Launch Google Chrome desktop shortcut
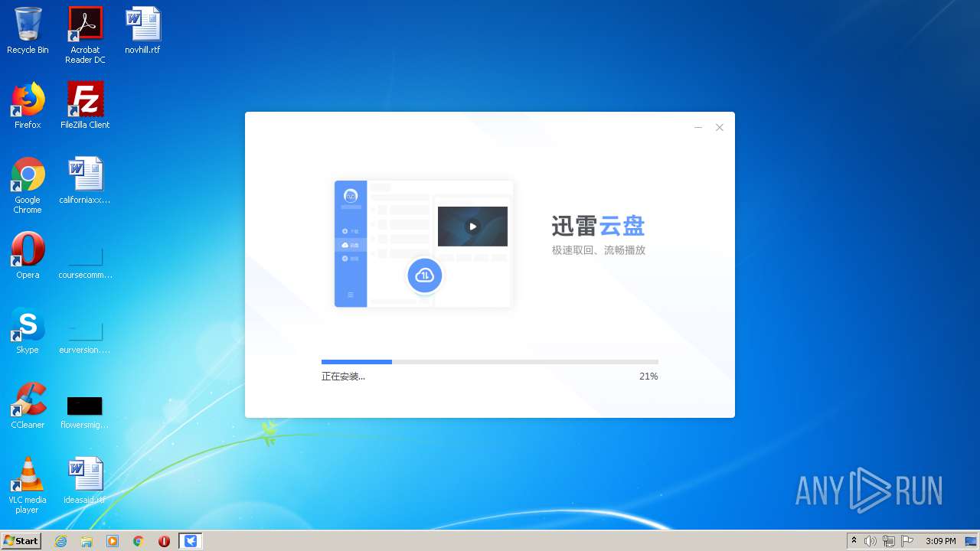Image resolution: width=980 pixels, height=551 pixels. pyautogui.click(x=28, y=185)
